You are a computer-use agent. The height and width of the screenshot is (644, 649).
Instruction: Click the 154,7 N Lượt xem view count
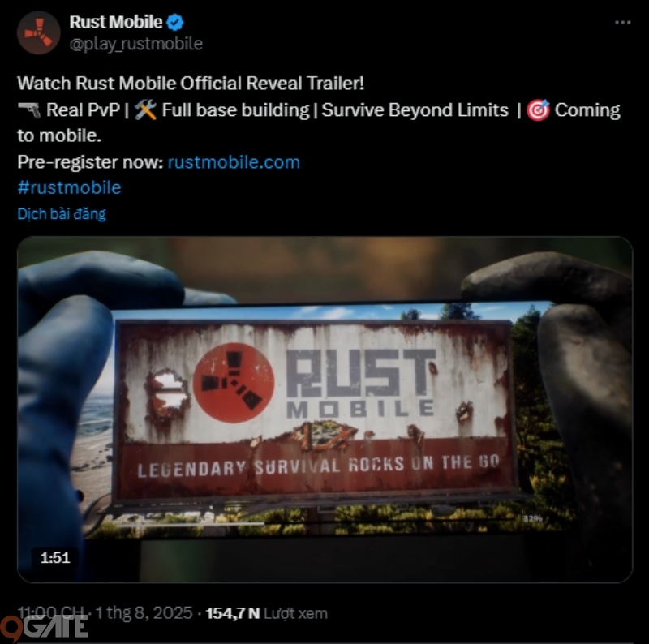point(267,613)
